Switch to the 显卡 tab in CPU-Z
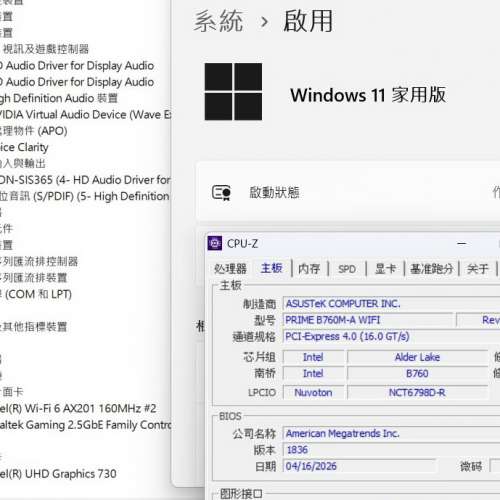The width and height of the screenshot is (500, 500). 385,269
